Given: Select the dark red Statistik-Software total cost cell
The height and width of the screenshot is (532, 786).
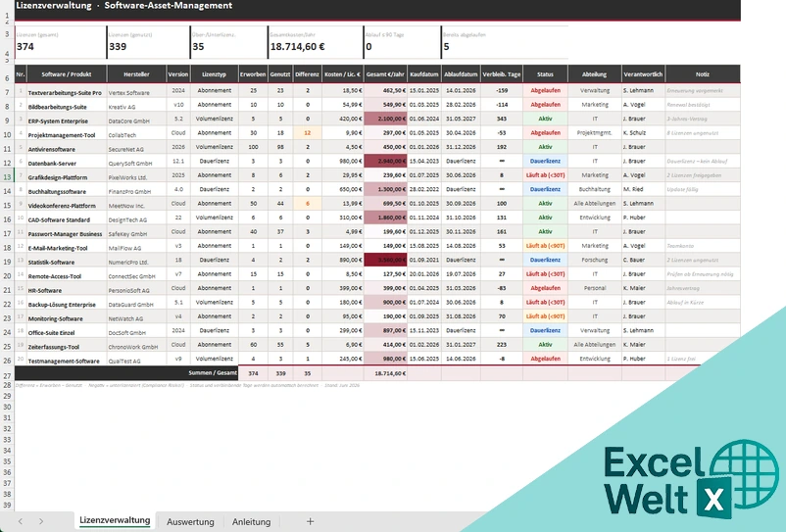Looking at the screenshot, I should [x=385, y=260].
